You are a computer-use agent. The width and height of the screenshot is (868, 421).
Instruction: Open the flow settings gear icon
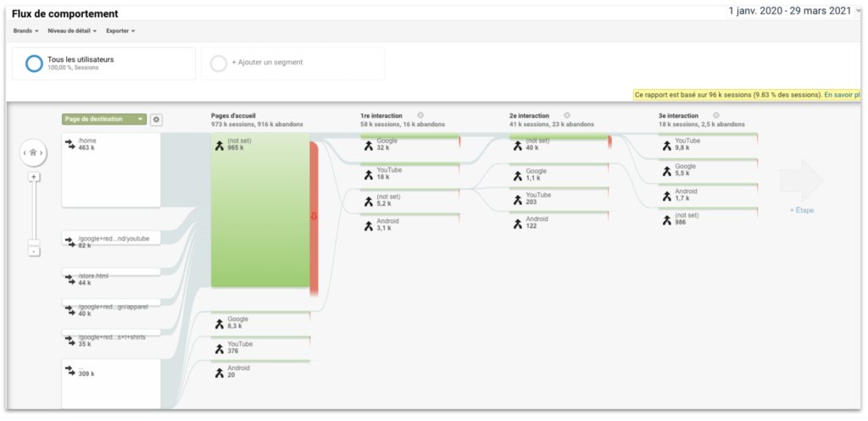[x=156, y=119]
